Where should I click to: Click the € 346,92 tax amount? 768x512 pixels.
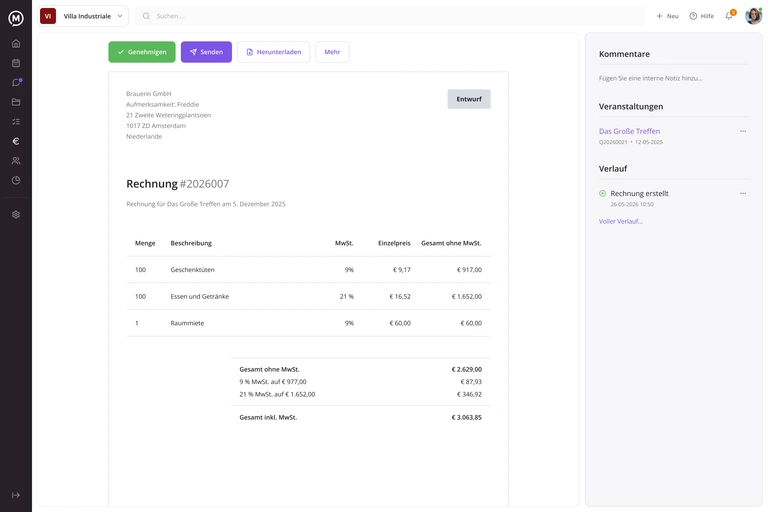coord(469,394)
